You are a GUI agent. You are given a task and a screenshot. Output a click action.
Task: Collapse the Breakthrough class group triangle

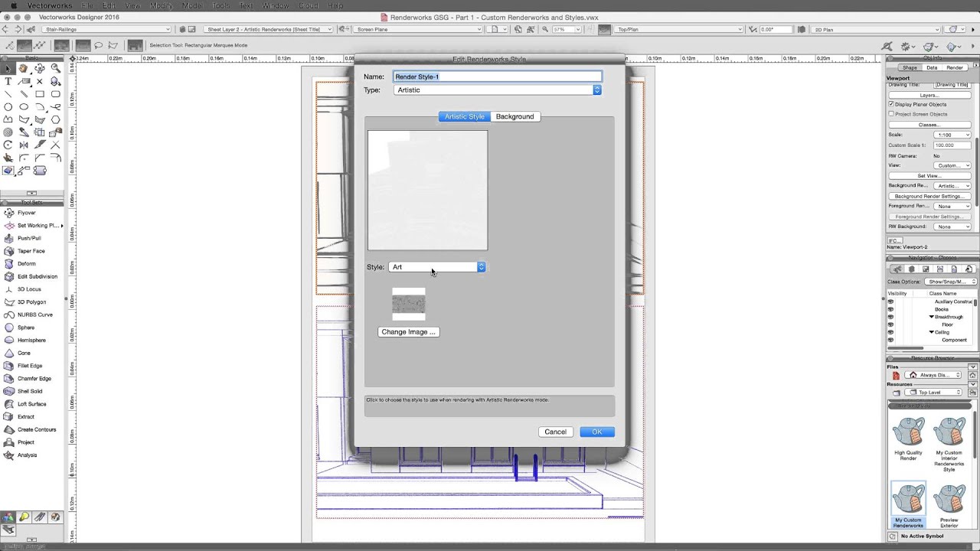click(932, 317)
